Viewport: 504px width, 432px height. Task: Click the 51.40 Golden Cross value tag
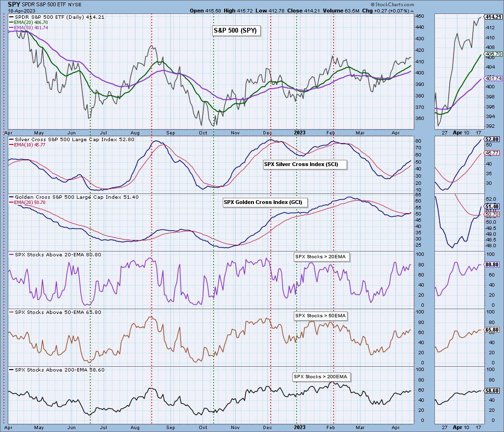[492, 207]
